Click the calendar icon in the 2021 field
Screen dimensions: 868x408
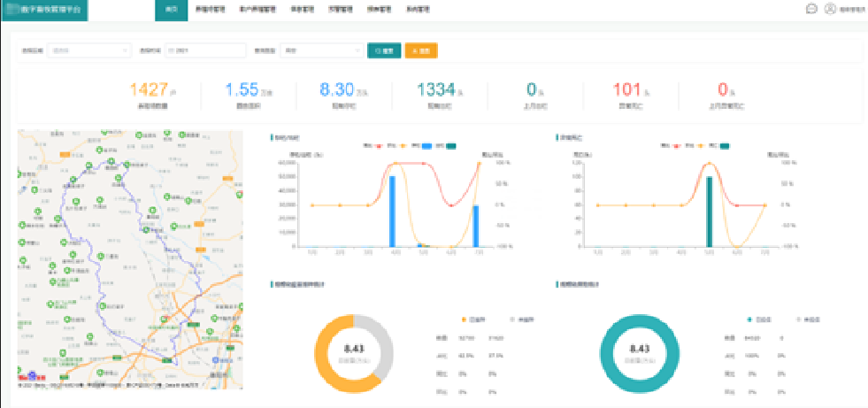[x=171, y=50]
